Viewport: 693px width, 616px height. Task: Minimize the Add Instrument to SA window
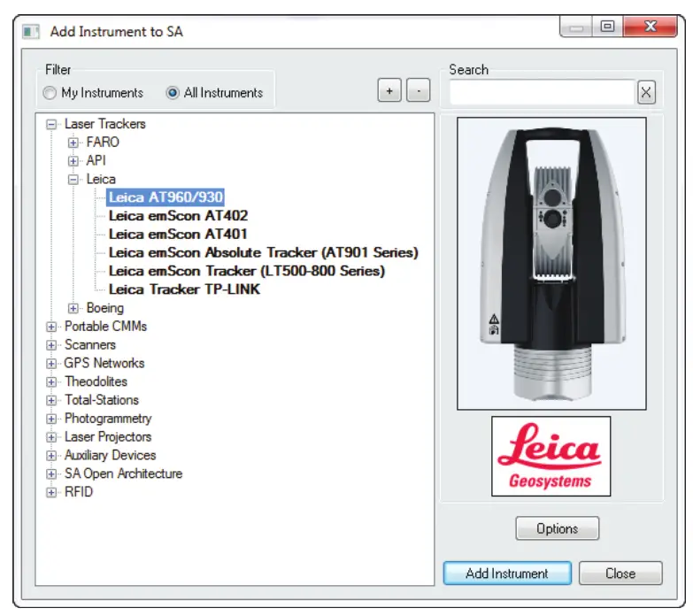pyautogui.click(x=576, y=27)
